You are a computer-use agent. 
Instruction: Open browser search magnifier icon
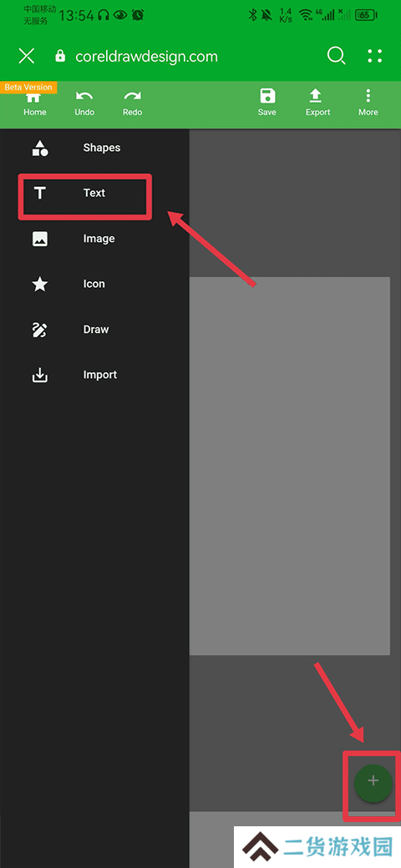(x=336, y=56)
